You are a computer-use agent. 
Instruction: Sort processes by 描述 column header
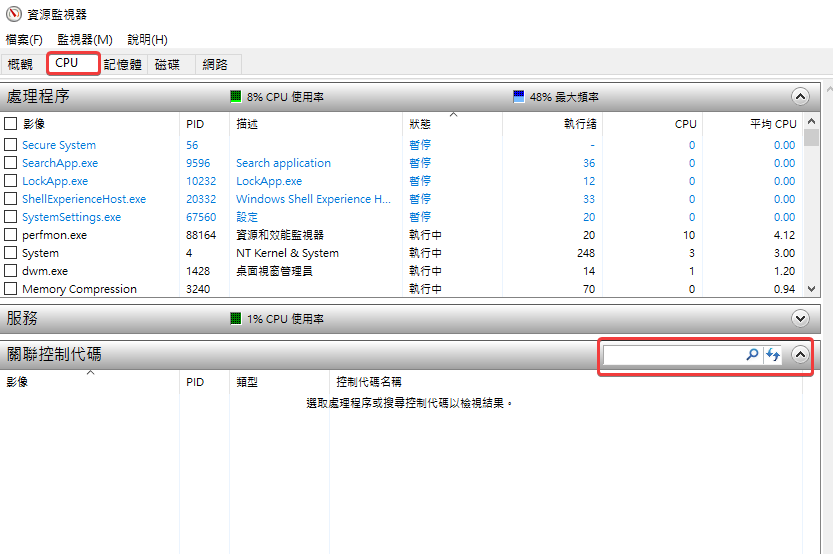tap(247, 124)
